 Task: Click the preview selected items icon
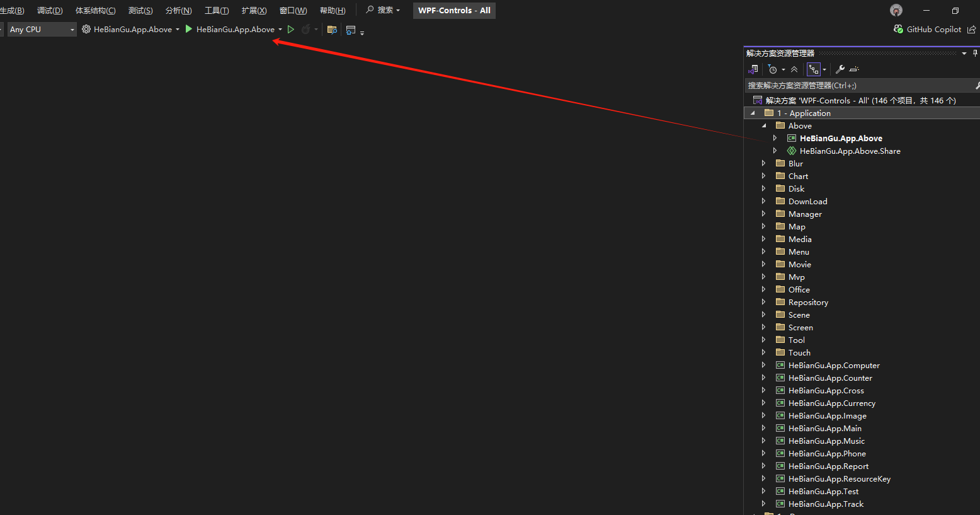tap(854, 69)
